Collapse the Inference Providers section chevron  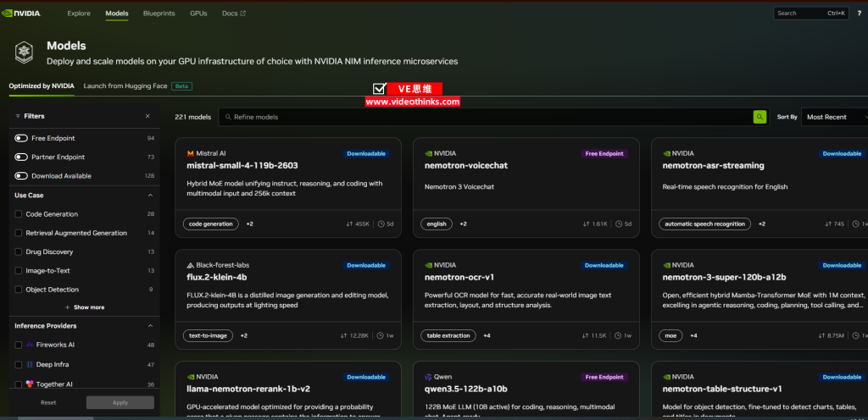point(150,326)
